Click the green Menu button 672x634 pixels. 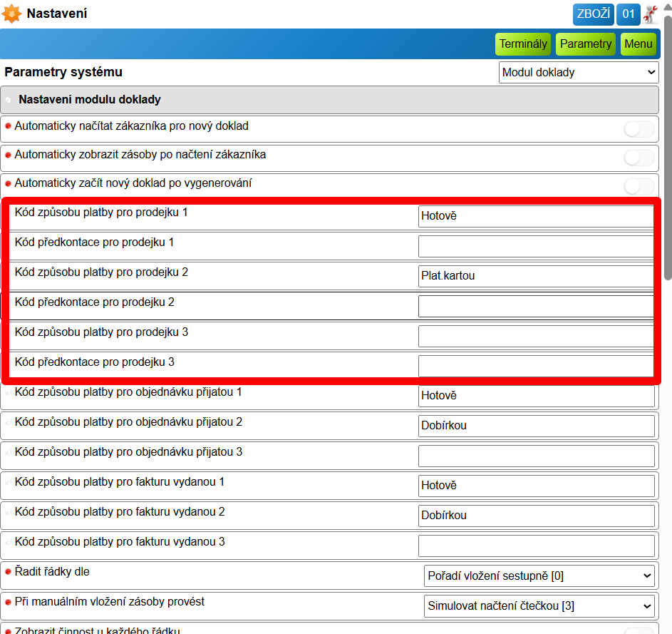pyautogui.click(x=638, y=44)
